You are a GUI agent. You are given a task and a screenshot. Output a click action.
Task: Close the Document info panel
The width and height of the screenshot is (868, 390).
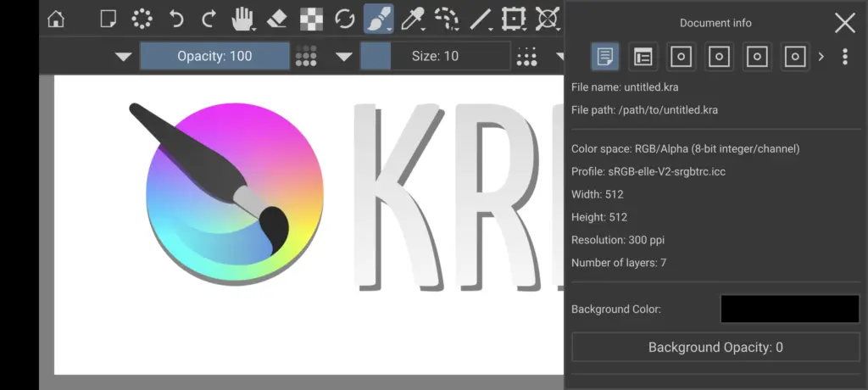(x=844, y=23)
